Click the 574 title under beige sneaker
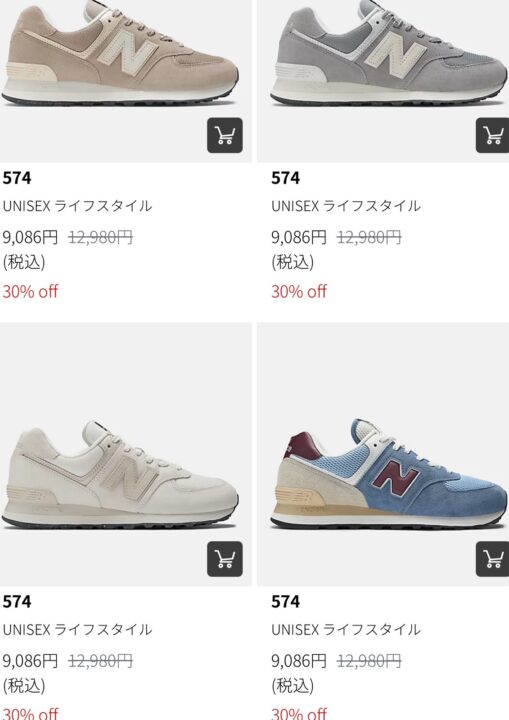This screenshot has width=509, height=720. 17,178
